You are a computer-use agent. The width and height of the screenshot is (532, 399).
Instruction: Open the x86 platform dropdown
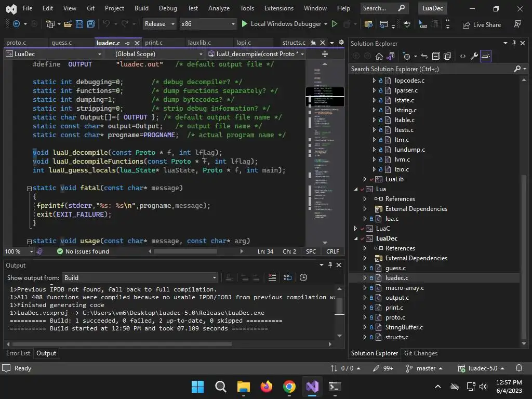(x=208, y=24)
